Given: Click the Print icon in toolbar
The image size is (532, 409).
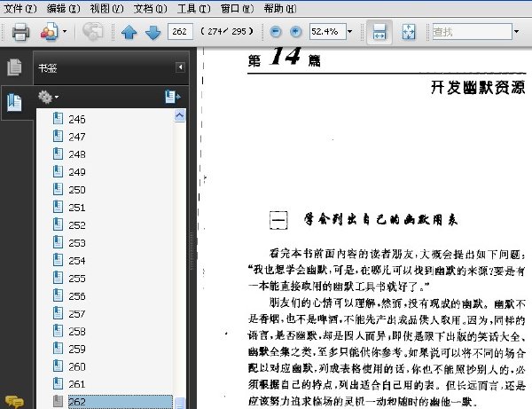Looking at the screenshot, I should [x=20, y=32].
